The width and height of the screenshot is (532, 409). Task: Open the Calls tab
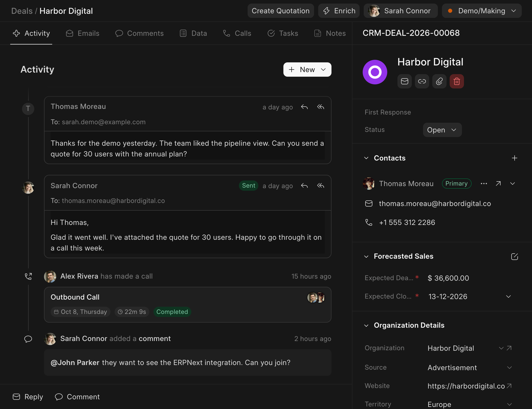(x=237, y=33)
